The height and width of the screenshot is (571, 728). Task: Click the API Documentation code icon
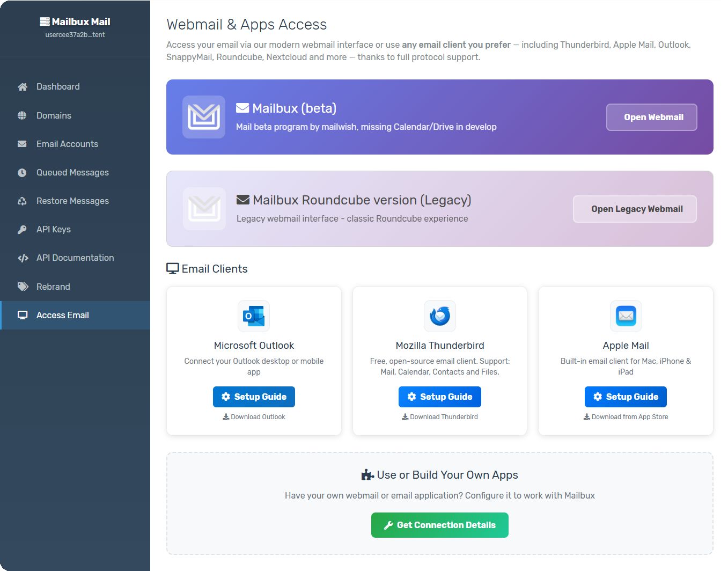pyautogui.click(x=23, y=258)
